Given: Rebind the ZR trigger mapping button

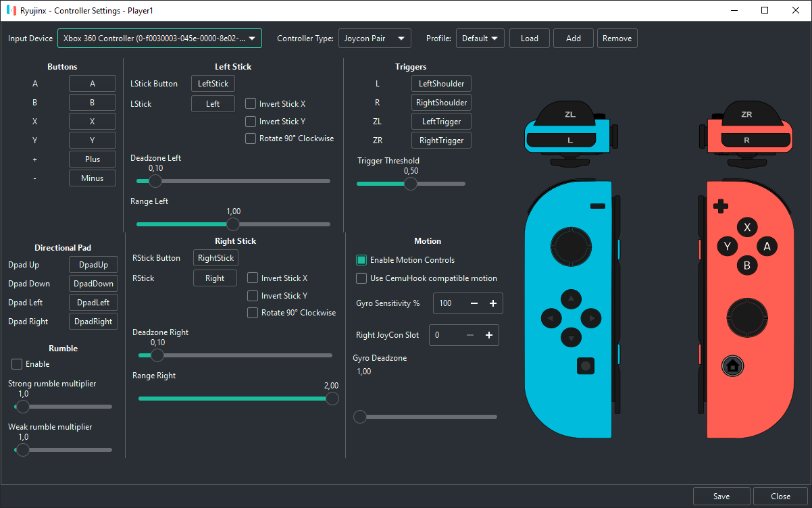Looking at the screenshot, I should click(441, 141).
